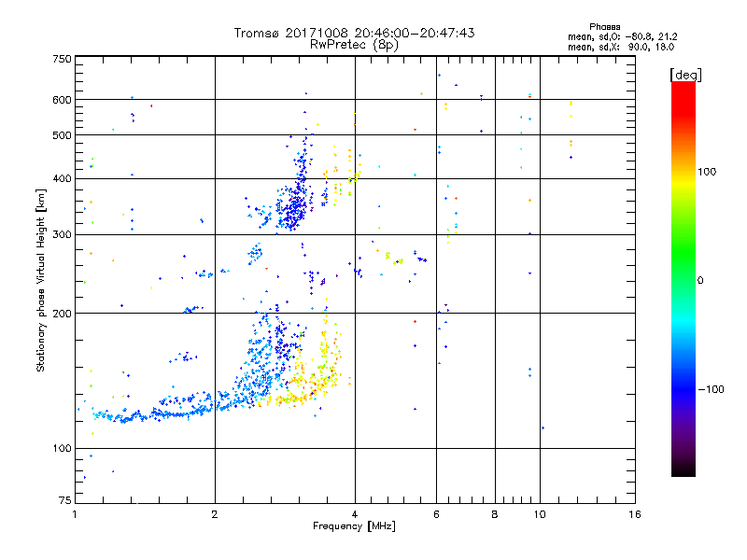The height and width of the screenshot is (560, 747).
Task: Click y-axis tick label '75'
Action: [x=65, y=500]
